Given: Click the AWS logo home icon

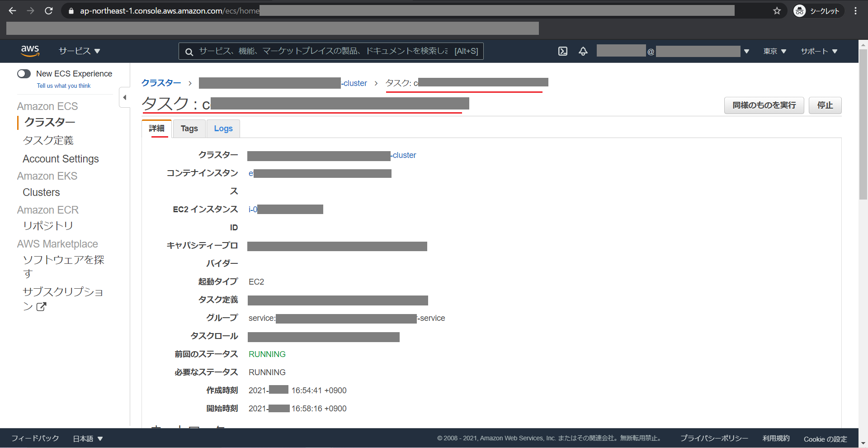Looking at the screenshot, I should tap(30, 51).
